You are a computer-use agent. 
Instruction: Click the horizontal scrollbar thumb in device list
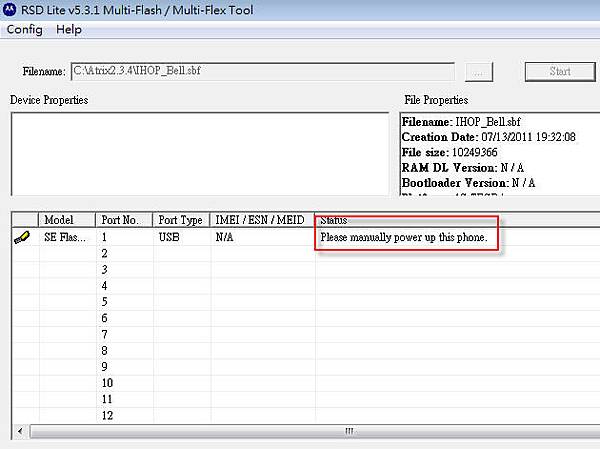click(315, 431)
